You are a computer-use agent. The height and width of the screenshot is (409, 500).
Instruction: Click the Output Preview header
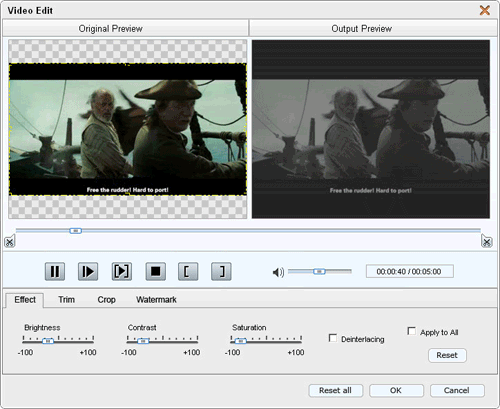click(373, 28)
